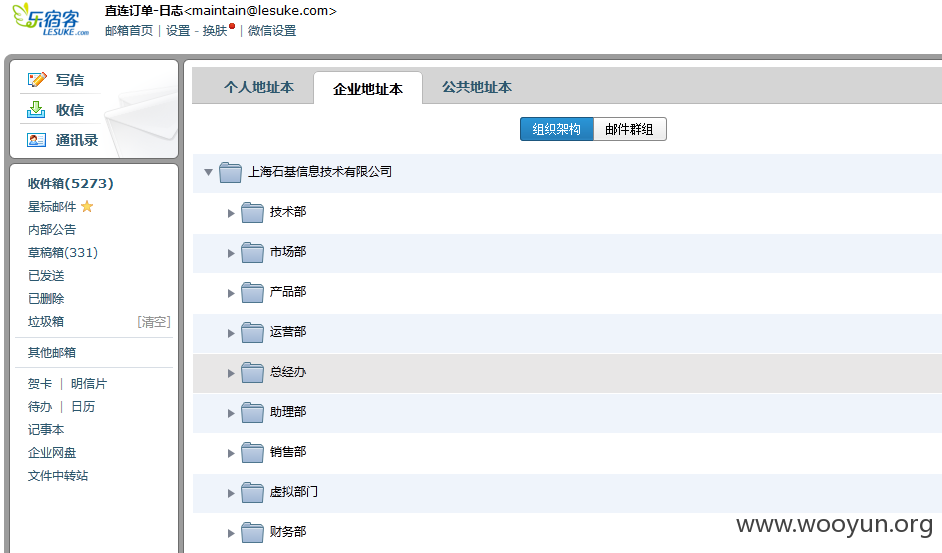This screenshot has width=942, height=553.
Task: Click the star icon beside 星标邮件
Action: tap(87, 206)
